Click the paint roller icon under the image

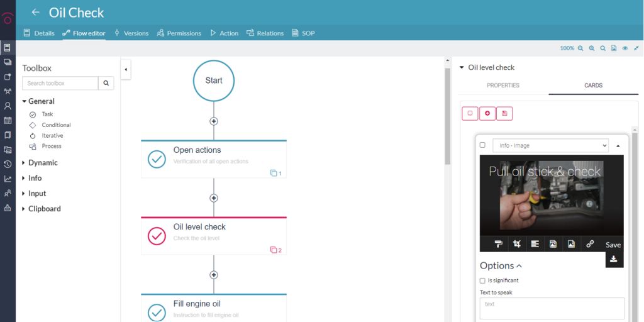pyautogui.click(x=498, y=244)
